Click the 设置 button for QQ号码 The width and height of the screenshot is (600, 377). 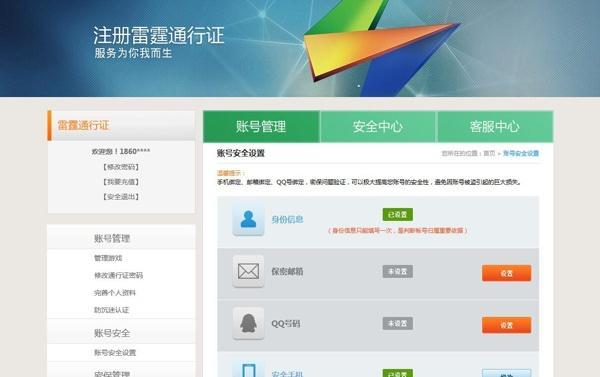[x=506, y=325]
